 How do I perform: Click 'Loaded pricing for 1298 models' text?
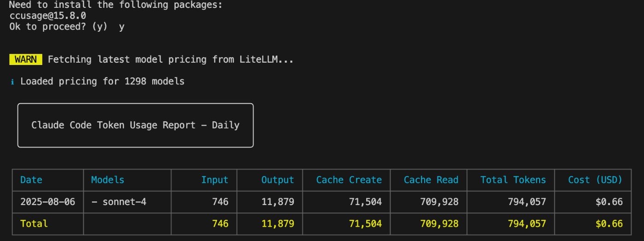tap(102, 82)
